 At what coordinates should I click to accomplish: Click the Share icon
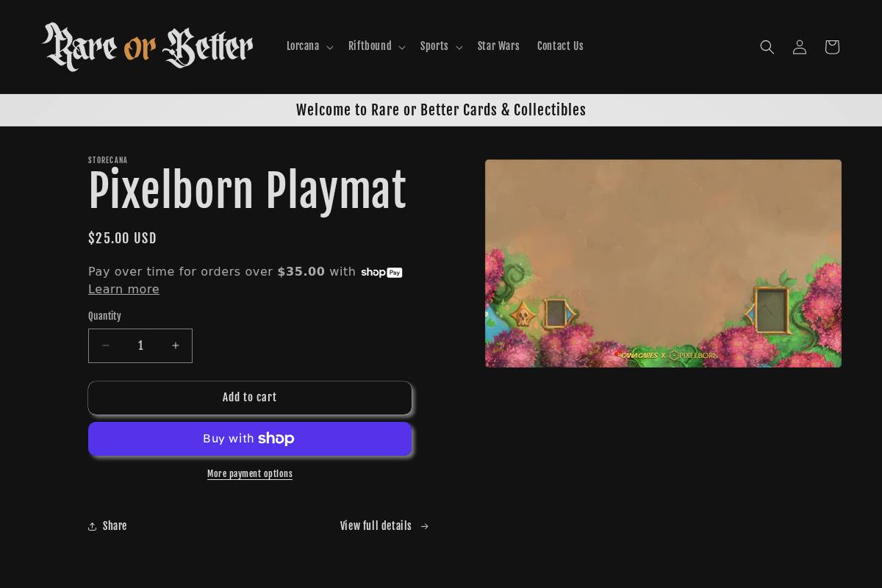[93, 526]
